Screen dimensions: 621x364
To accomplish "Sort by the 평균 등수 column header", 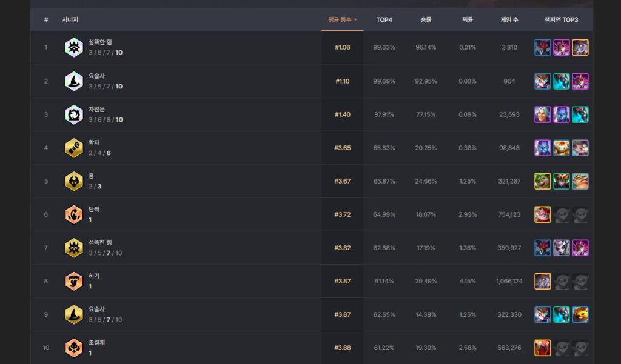I will (x=342, y=20).
